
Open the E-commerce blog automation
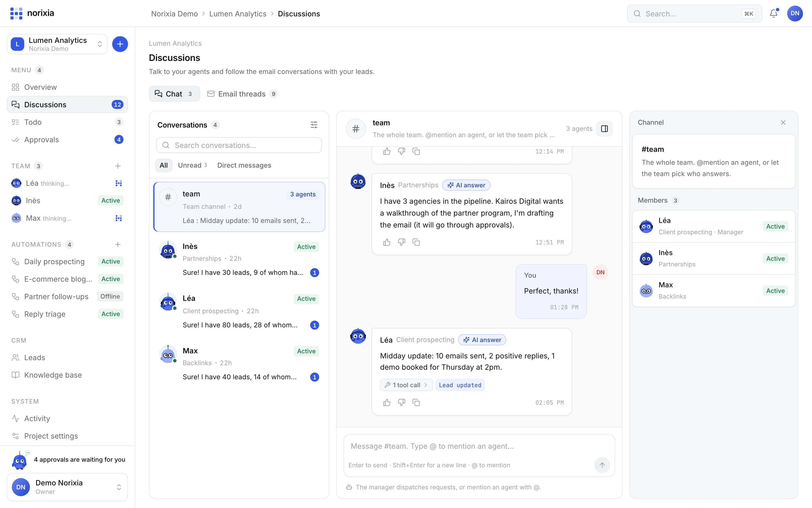67,279
